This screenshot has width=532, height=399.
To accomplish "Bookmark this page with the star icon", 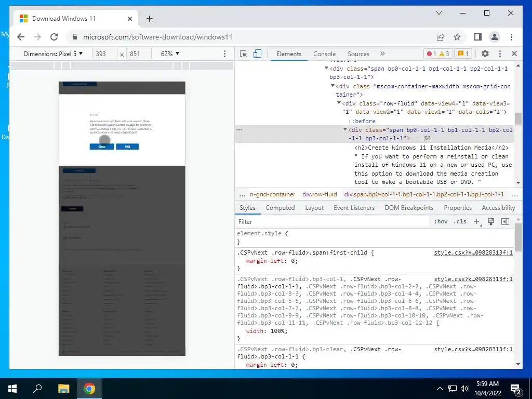I will (x=457, y=37).
